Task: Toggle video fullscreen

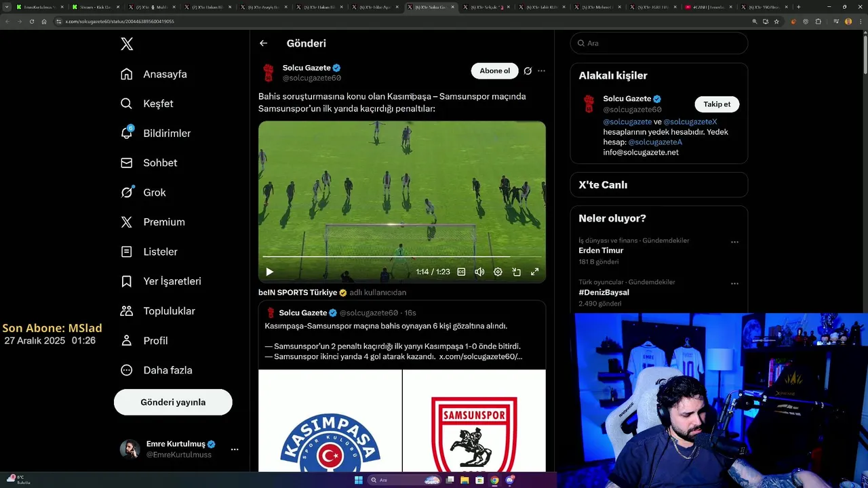Action: coord(534,272)
